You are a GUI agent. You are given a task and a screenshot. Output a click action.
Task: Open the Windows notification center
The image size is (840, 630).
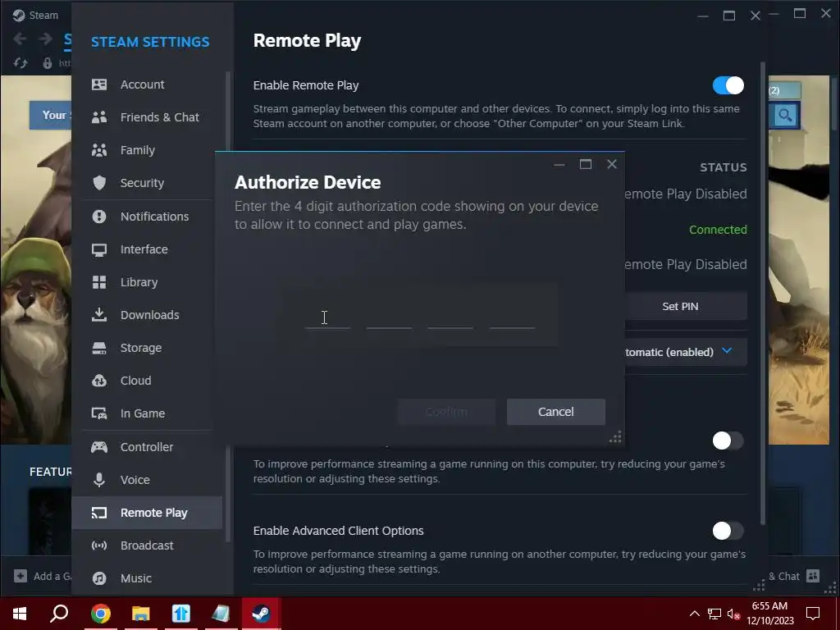[x=813, y=614]
